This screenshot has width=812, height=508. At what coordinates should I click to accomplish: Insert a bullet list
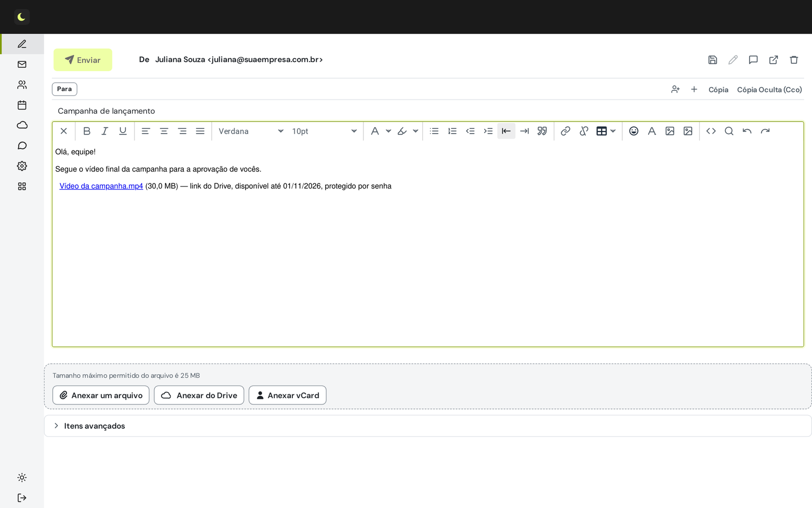click(434, 131)
